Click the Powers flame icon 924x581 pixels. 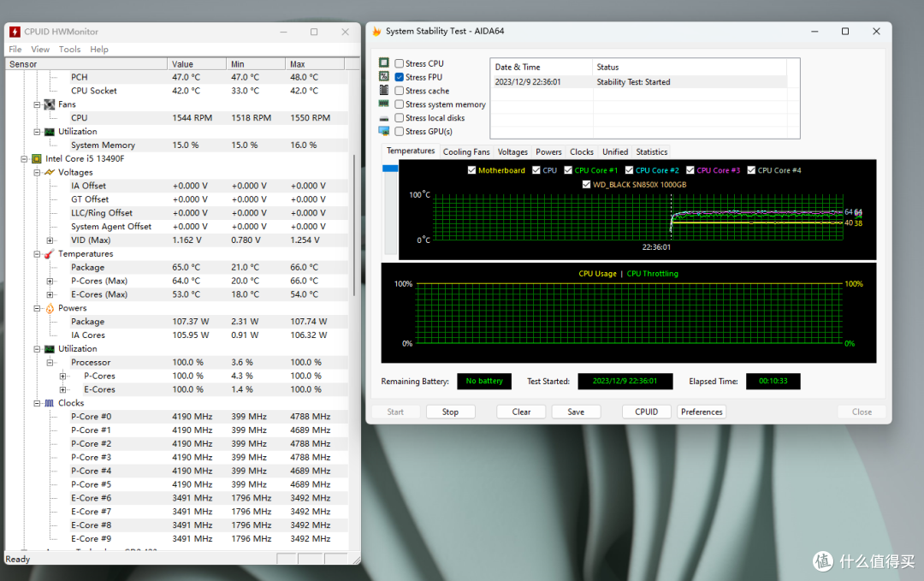coord(50,308)
